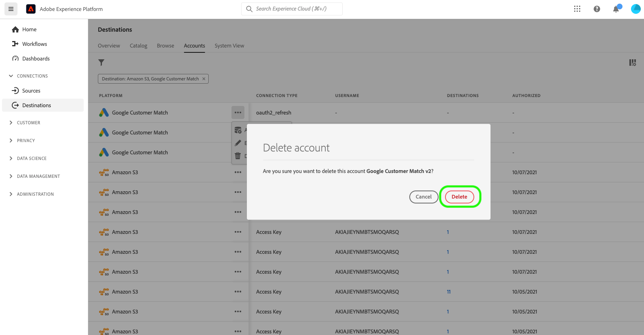Click the Search Experience Cloud field
The image size is (644, 335).
pyautogui.click(x=292, y=9)
